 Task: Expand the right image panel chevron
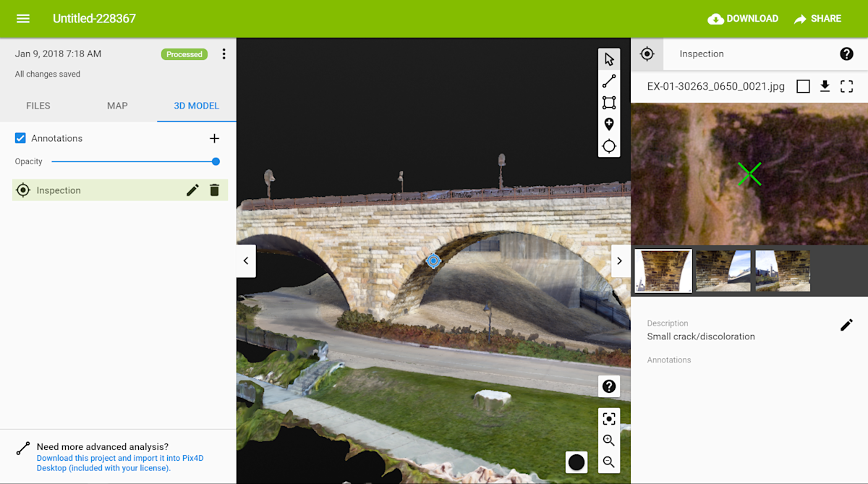[620, 260]
